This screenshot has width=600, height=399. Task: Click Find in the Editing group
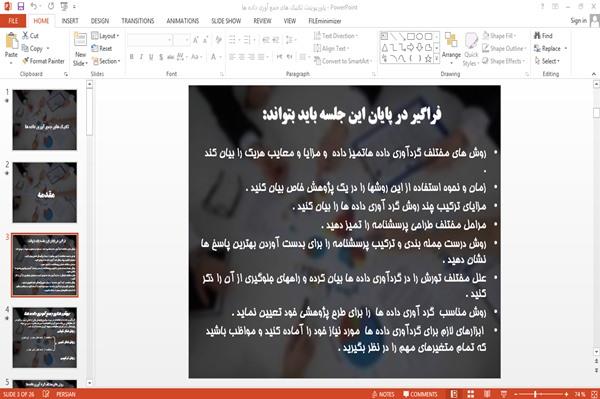[x=543, y=36]
